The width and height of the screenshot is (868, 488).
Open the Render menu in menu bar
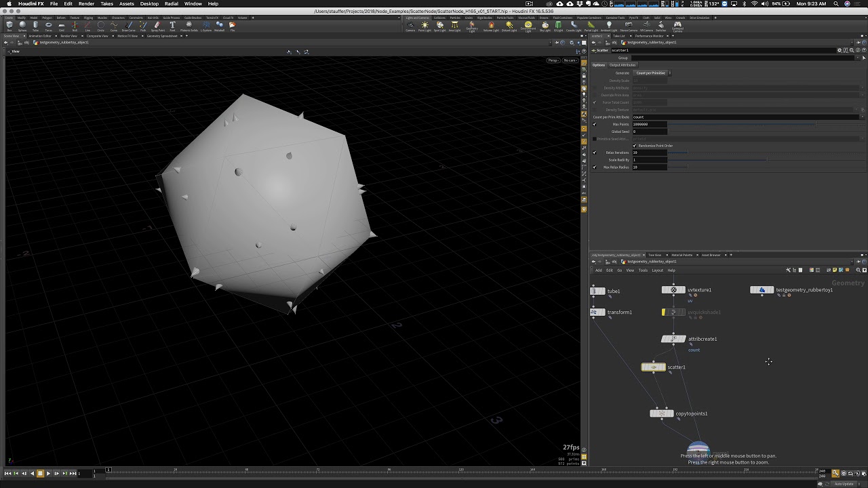click(86, 4)
